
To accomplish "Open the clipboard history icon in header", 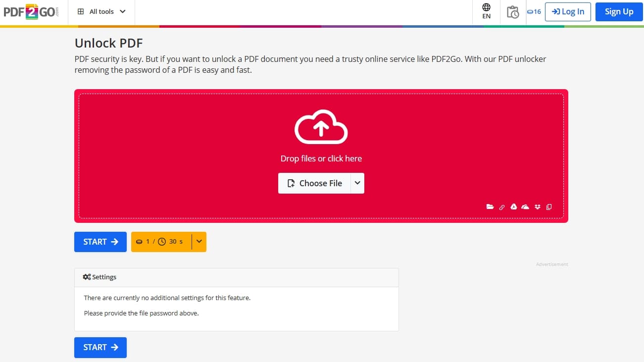I will (x=513, y=12).
